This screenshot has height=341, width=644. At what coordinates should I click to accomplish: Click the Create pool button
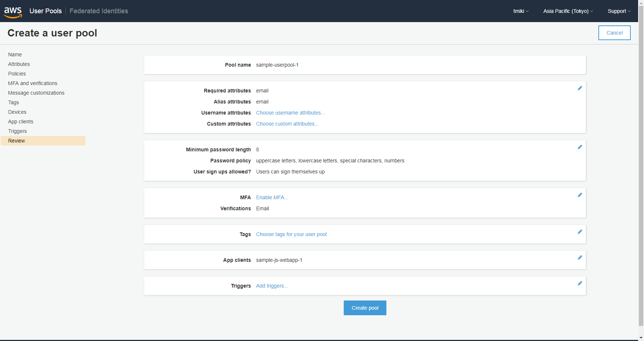365,308
